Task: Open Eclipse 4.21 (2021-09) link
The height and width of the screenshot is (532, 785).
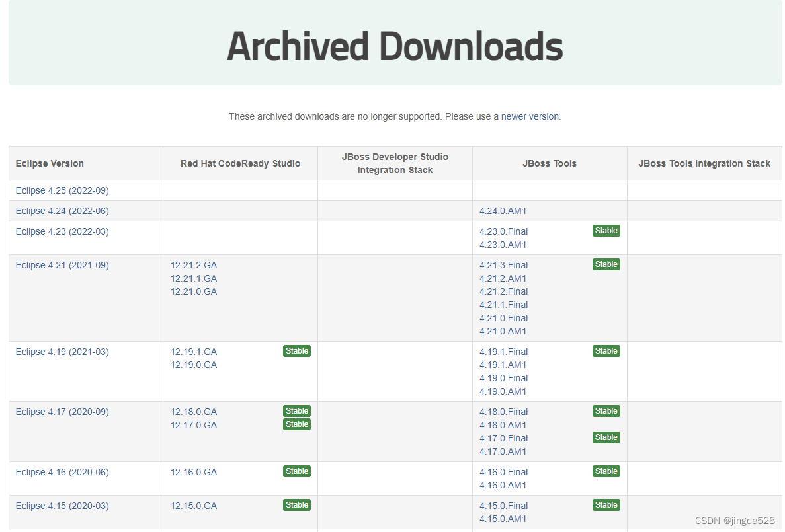Action: coord(62,265)
